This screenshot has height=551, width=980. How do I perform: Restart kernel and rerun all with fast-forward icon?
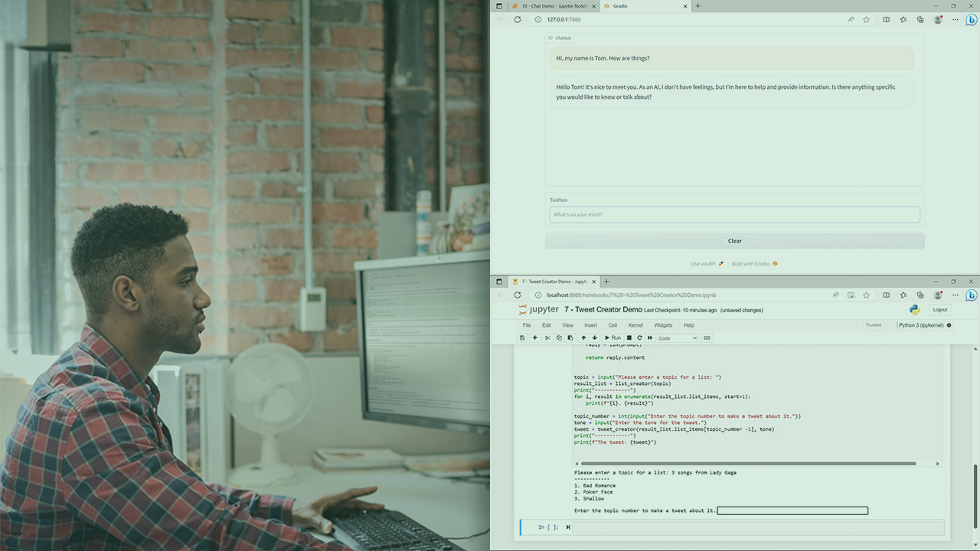pyautogui.click(x=650, y=337)
